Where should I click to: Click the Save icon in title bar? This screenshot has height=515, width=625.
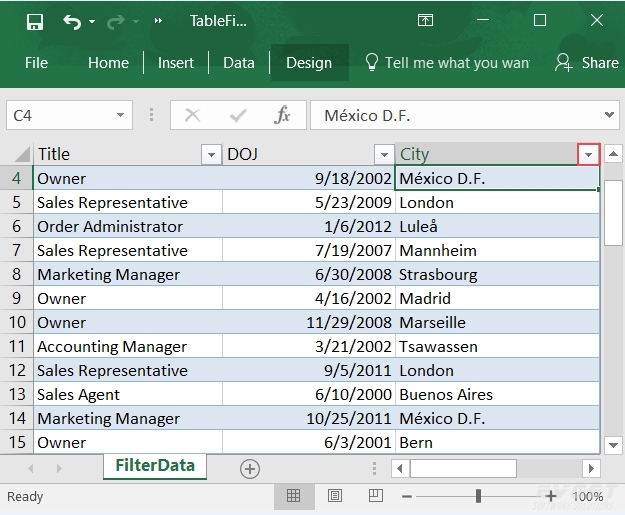point(34,21)
